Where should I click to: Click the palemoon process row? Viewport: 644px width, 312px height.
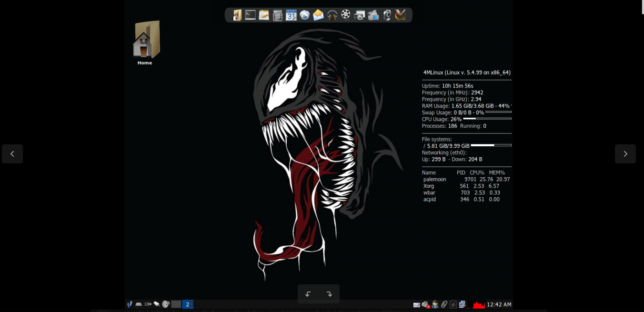pos(466,180)
